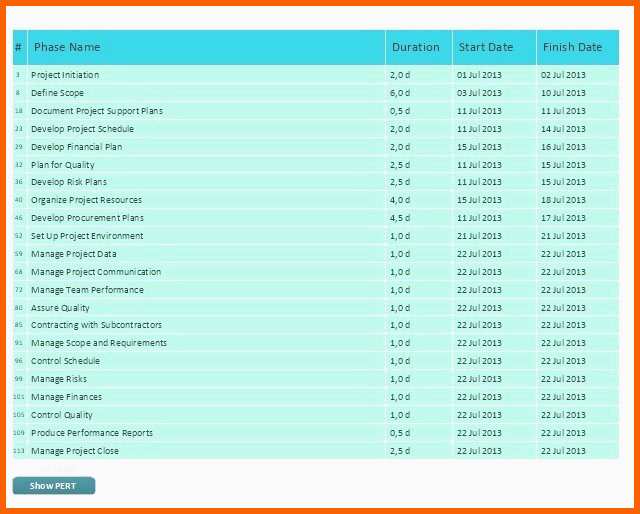Click the Show PERT button
This screenshot has width=640, height=514.
(x=53, y=486)
